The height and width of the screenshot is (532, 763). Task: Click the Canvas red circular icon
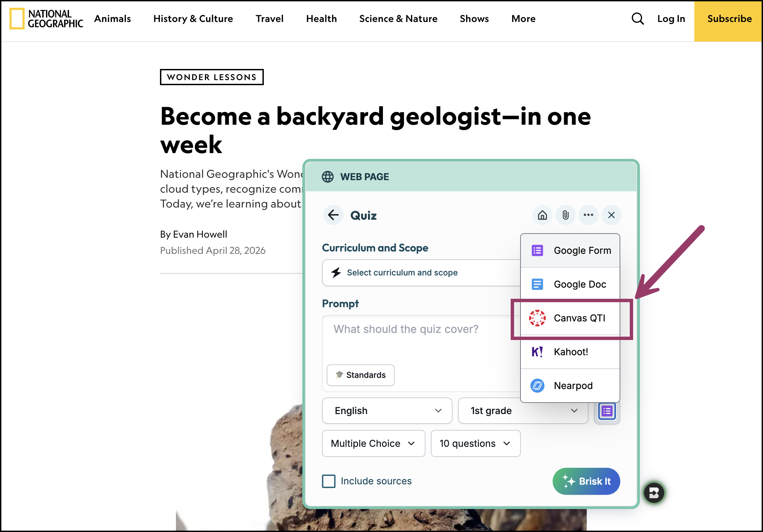(x=537, y=318)
